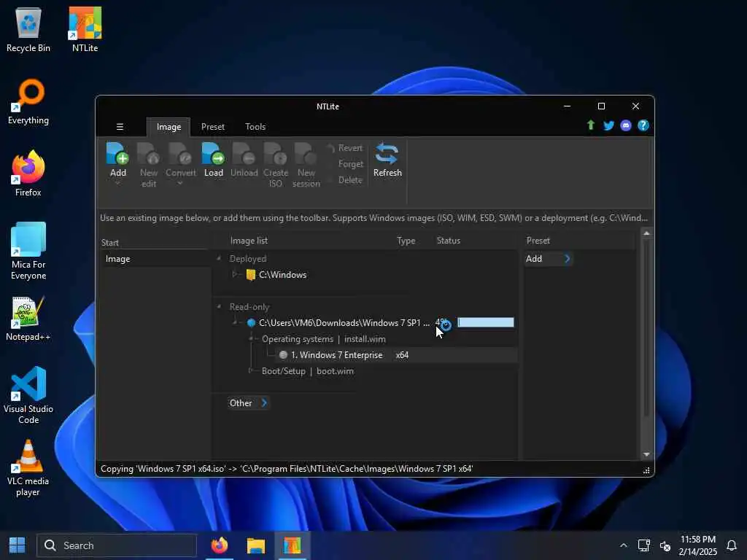The image size is (747, 560).
Task: Click the Firefox taskbar icon
Action: point(220,545)
